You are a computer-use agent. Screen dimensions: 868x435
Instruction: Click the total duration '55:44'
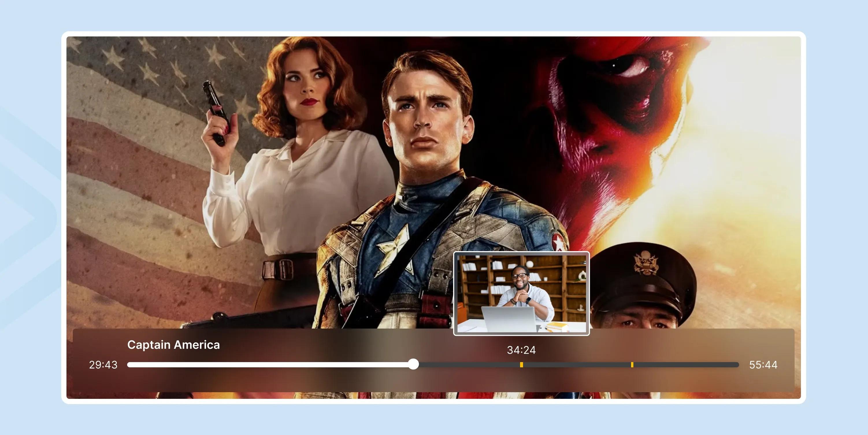763,364
